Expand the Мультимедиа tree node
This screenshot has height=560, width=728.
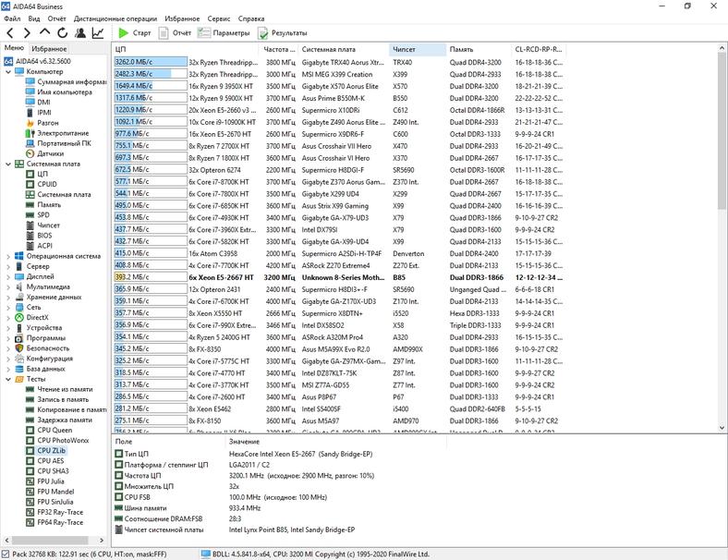point(8,287)
